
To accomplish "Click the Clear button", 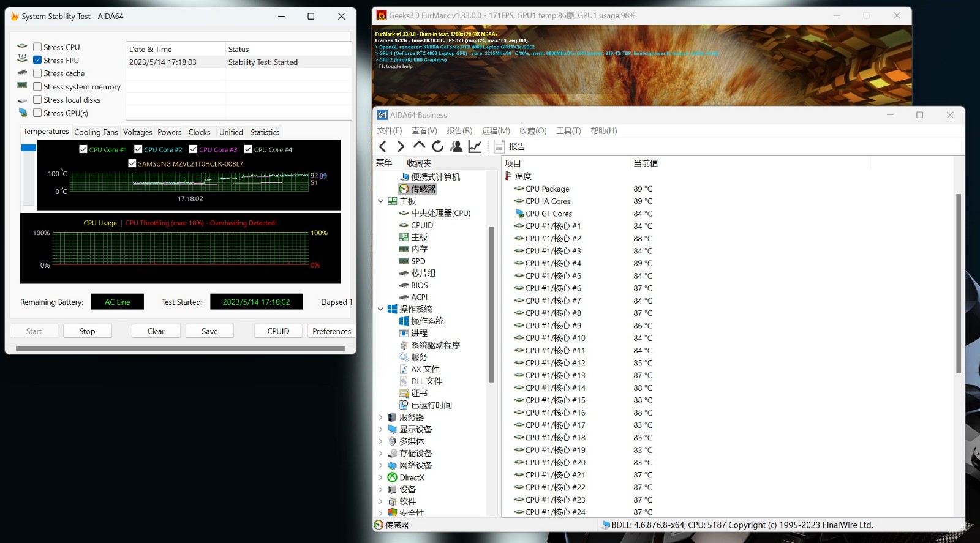I will click(156, 331).
